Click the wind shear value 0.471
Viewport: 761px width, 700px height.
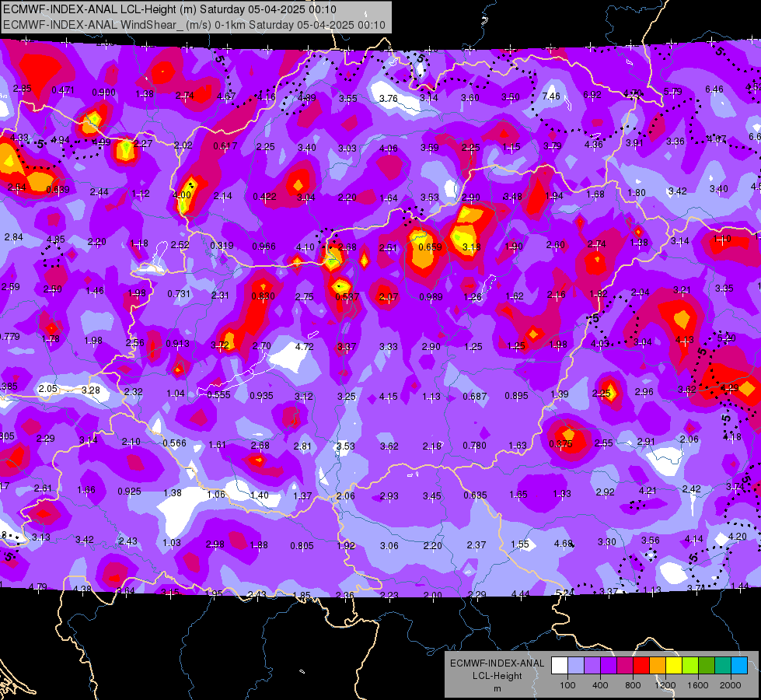pyautogui.click(x=63, y=90)
